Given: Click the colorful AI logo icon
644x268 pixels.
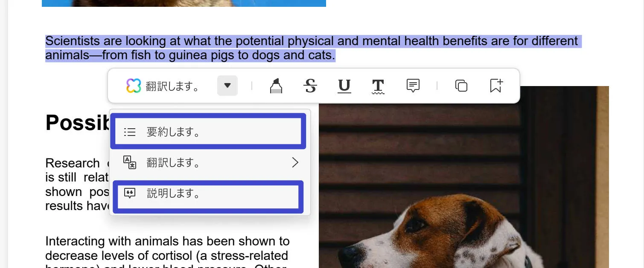Looking at the screenshot, I should (134, 86).
